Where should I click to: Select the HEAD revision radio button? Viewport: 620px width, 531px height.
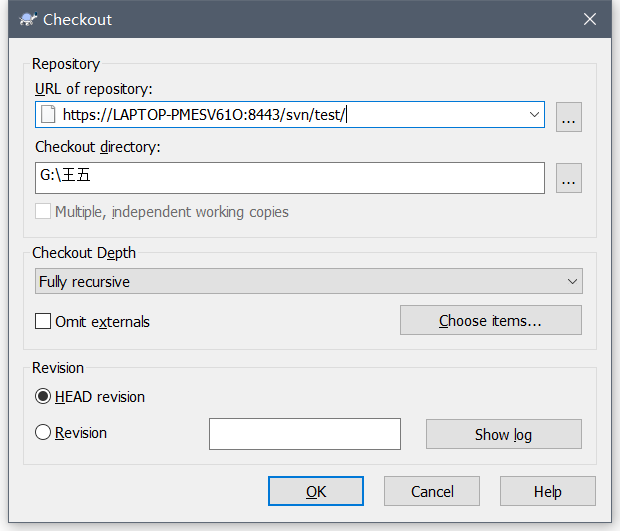pyautogui.click(x=43, y=396)
